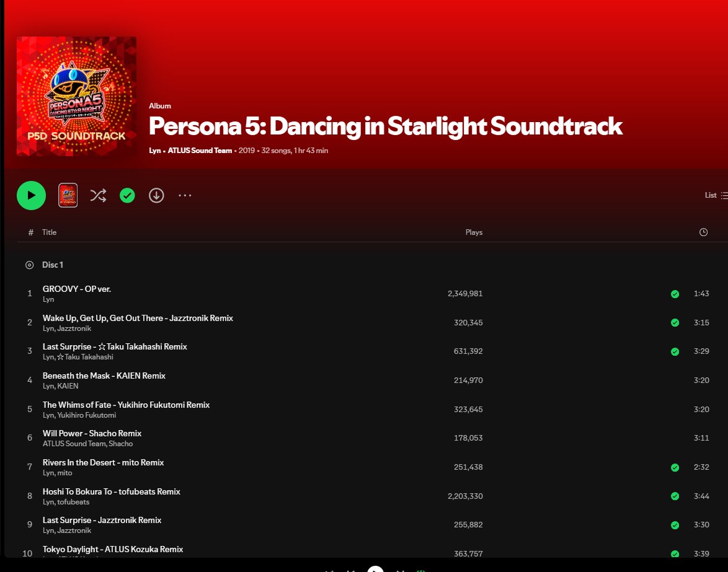Screen dimensions: 728x572
Task: Toggle the saved checkmark for the Taku Takahashi Remix
Action: click(x=675, y=351)
